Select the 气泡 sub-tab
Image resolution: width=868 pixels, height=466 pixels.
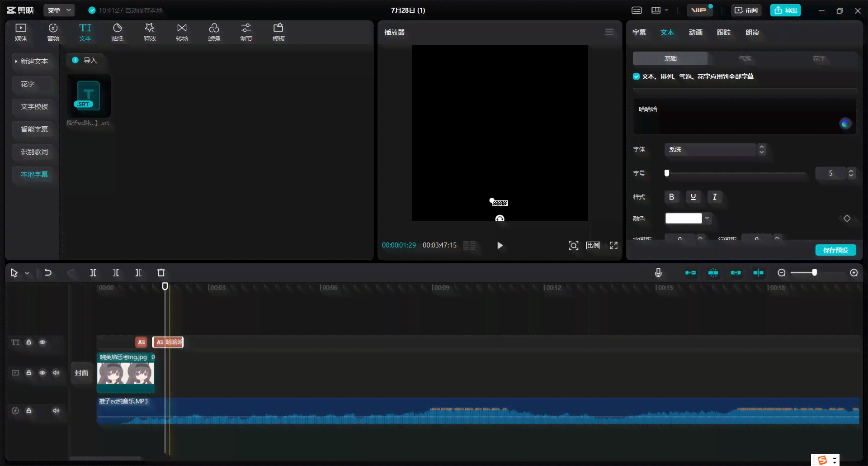[x=745, y=58]
